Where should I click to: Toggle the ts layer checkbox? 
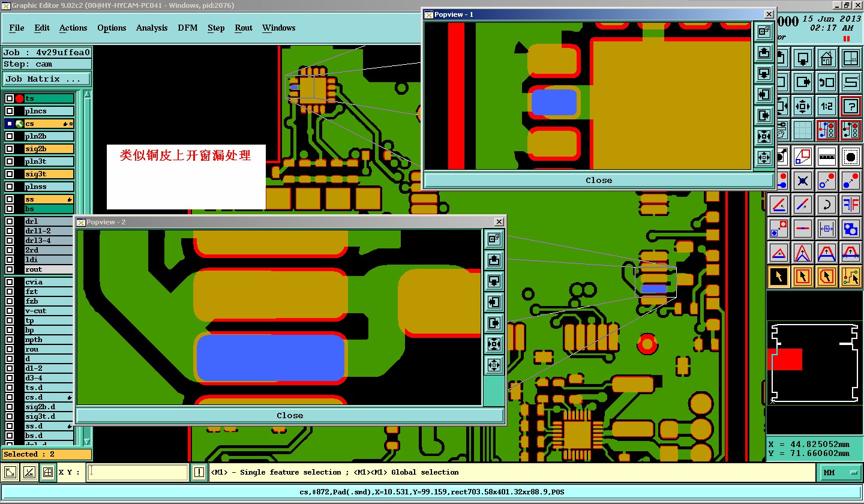coord(10,98)
